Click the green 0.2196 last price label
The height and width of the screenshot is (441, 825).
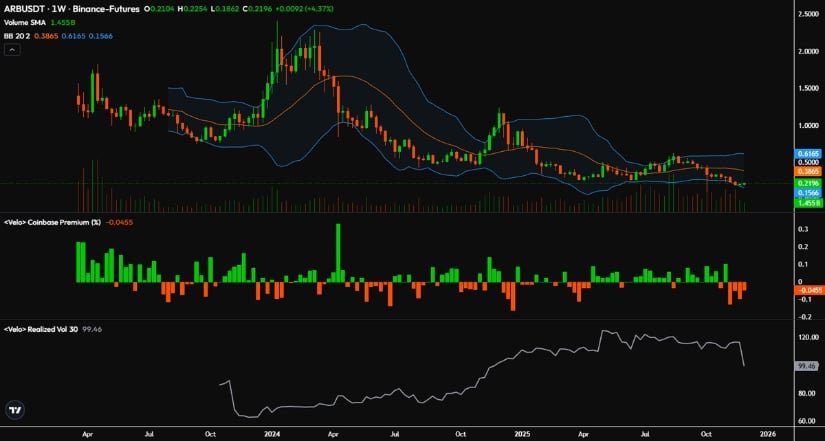808,184
